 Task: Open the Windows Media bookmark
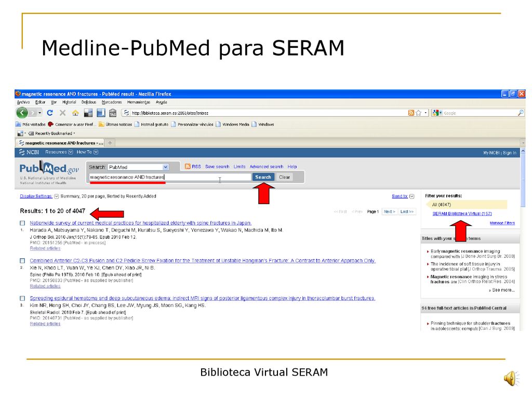(x=232, y=124)
